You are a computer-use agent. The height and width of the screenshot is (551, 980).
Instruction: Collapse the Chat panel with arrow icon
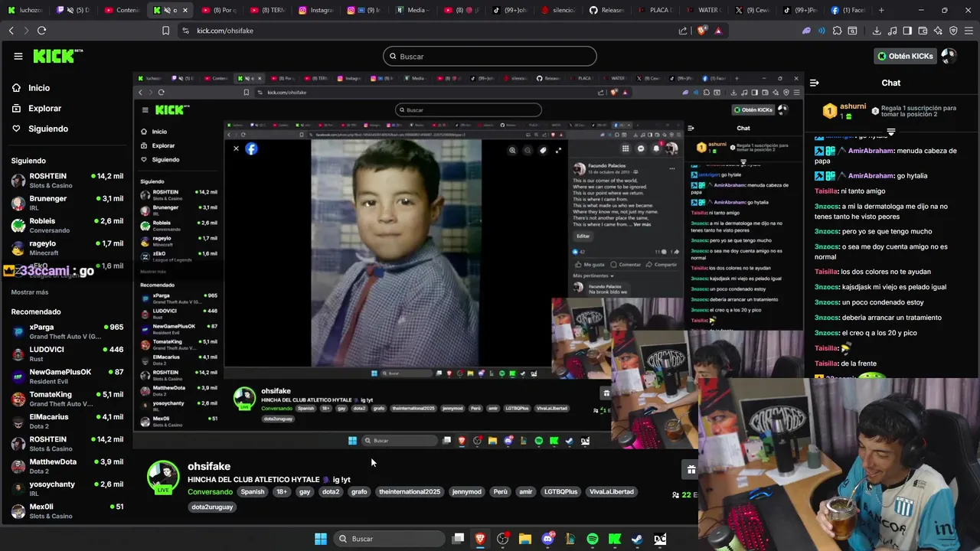coord(815,83)
